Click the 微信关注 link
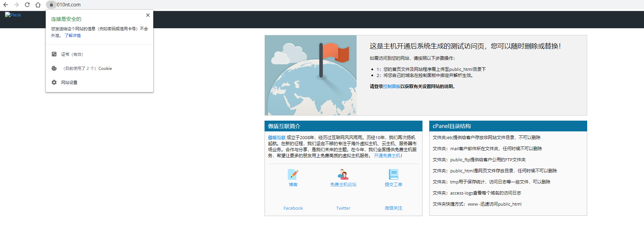 (x=393, y=208)
